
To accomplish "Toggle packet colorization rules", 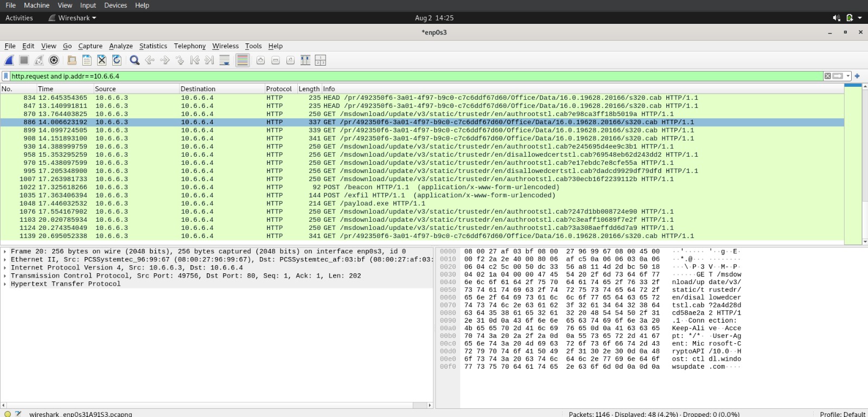I will pyautogui.click(x=242, y=60).
